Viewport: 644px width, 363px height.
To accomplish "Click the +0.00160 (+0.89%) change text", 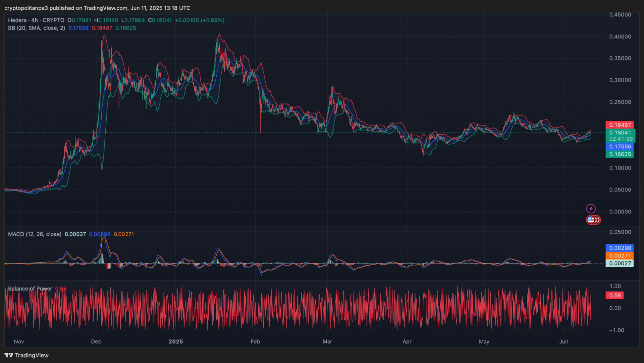I will click(x=200, y=20).
